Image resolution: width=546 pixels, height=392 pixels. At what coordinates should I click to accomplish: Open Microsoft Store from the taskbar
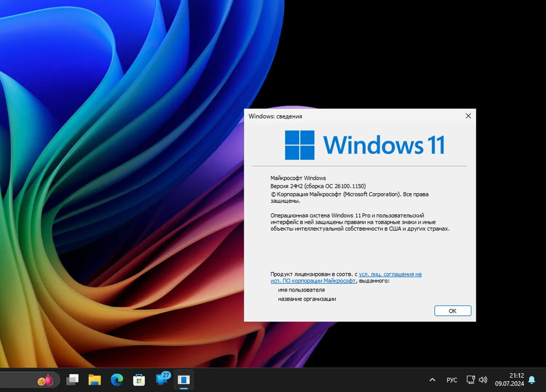click(x=139, y=380)
